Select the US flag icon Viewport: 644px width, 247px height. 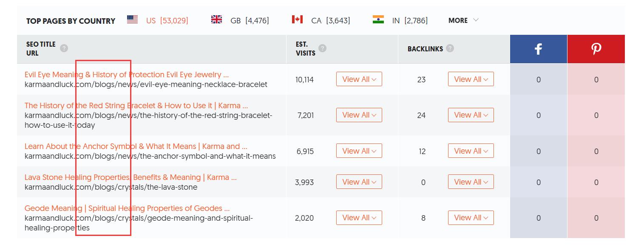point(132,20)
